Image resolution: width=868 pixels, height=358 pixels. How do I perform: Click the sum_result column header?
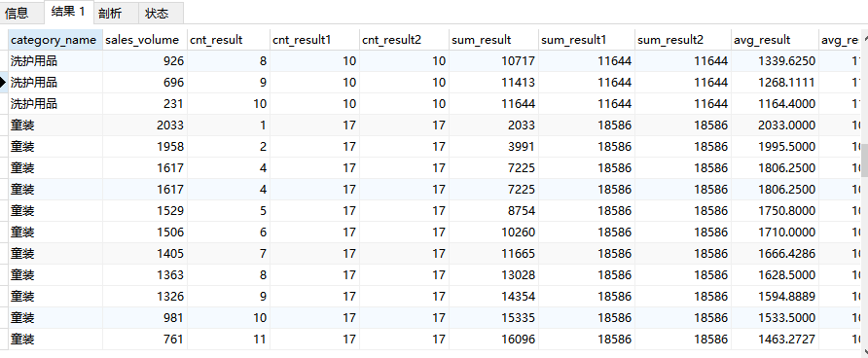point(493,40)
